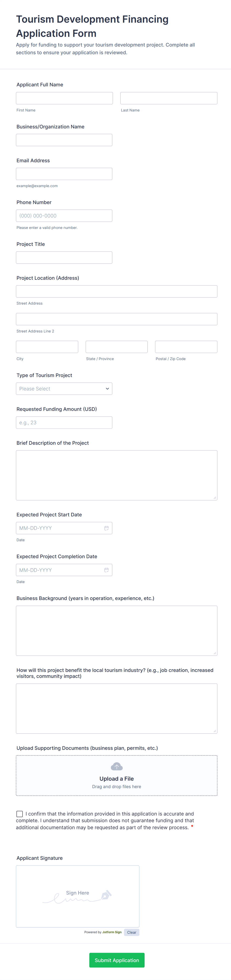Click the Email Address field

pos(64,174)
